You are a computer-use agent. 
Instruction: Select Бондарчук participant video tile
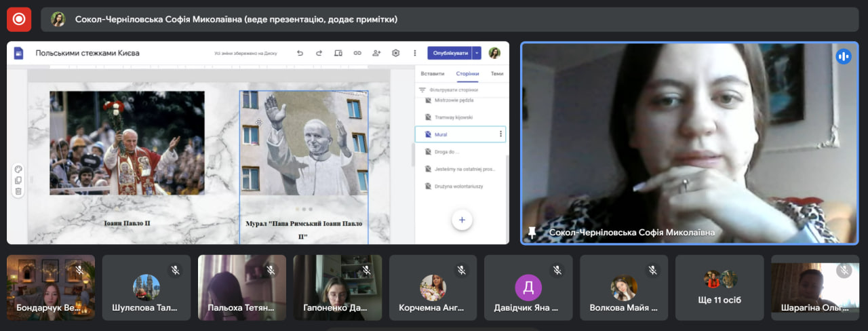(51, 288)
